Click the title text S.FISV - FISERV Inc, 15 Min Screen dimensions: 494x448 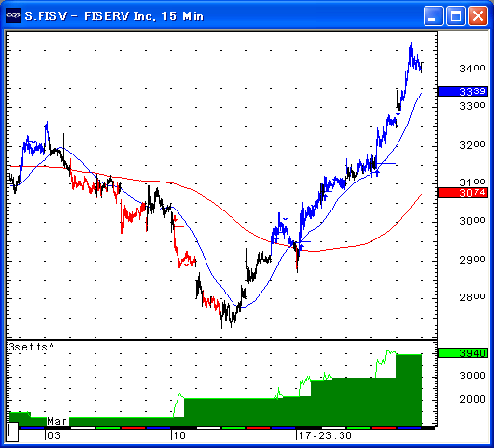[114, 16]
